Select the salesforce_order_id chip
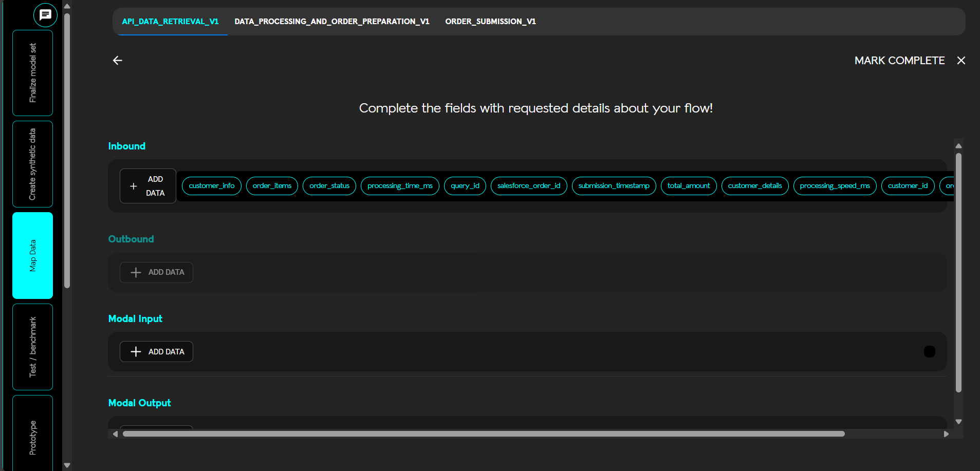 click(528, 185)
